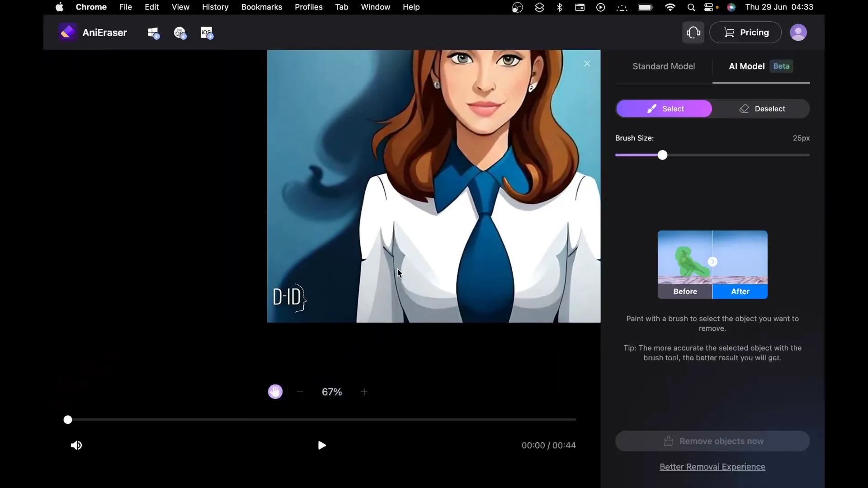The height and width of the screenshot is (488, 868).
Task: Open the user profile avatar
Action: 798,33
